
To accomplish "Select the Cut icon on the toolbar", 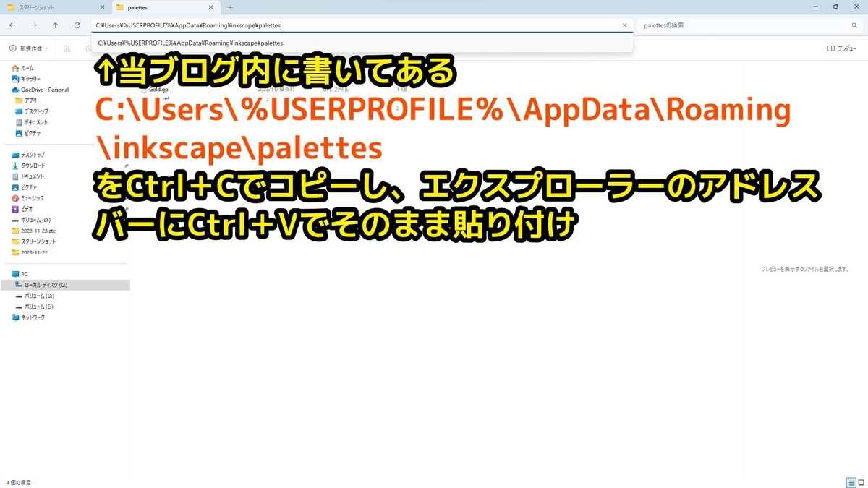I will [67, 48].
